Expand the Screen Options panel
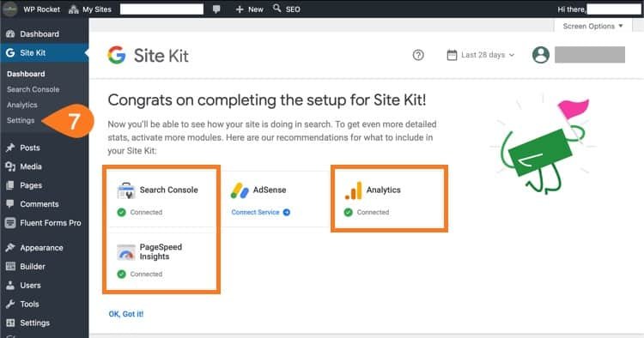Viewport: 644px width, 338px height. coord(593,26)
